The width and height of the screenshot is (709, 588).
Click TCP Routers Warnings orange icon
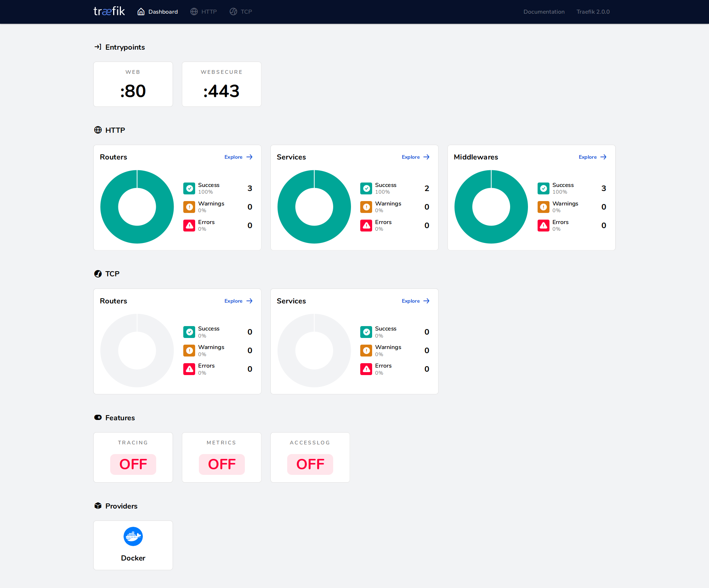click(189, 351)
